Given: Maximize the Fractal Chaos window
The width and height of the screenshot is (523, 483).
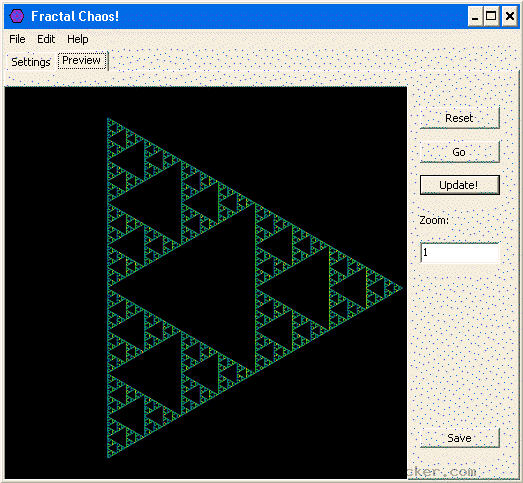Looking at the screenshot, I should [x=491, y=16].
